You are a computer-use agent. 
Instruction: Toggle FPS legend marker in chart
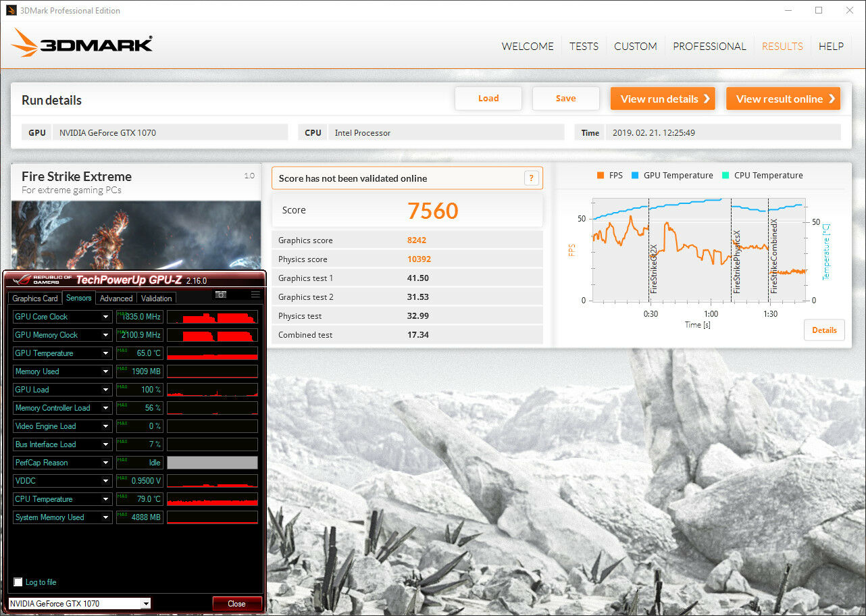(x=600, y=175)
